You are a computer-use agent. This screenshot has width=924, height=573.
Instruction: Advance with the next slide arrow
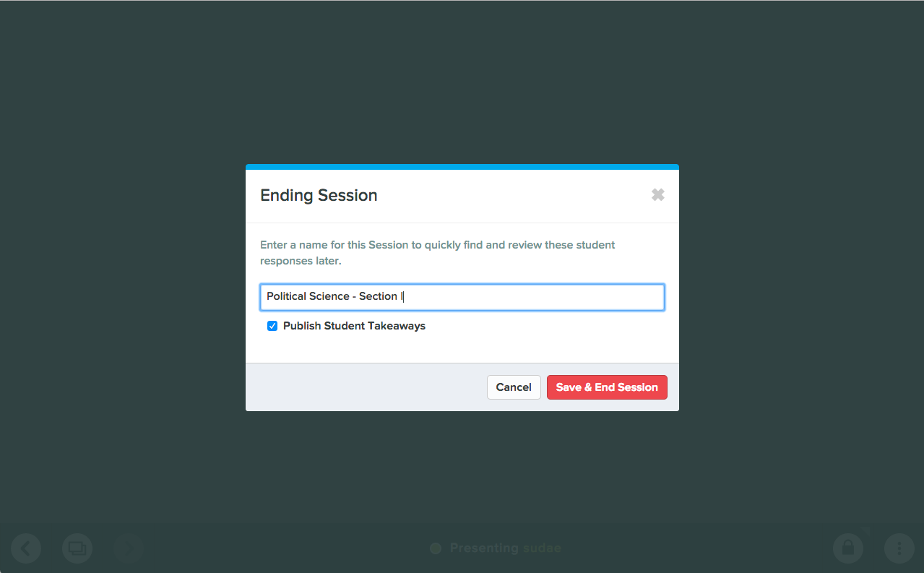[128, 548]
